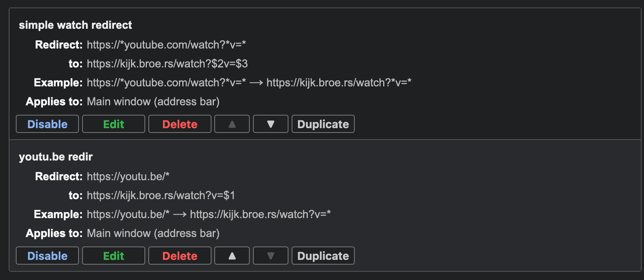
Task: Edit the simple watch redirect rule
Action: (114, 124)
